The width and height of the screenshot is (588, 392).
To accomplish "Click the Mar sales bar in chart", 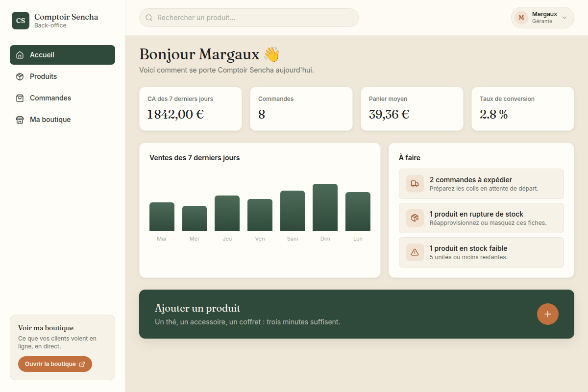I will tap(162, 217).
